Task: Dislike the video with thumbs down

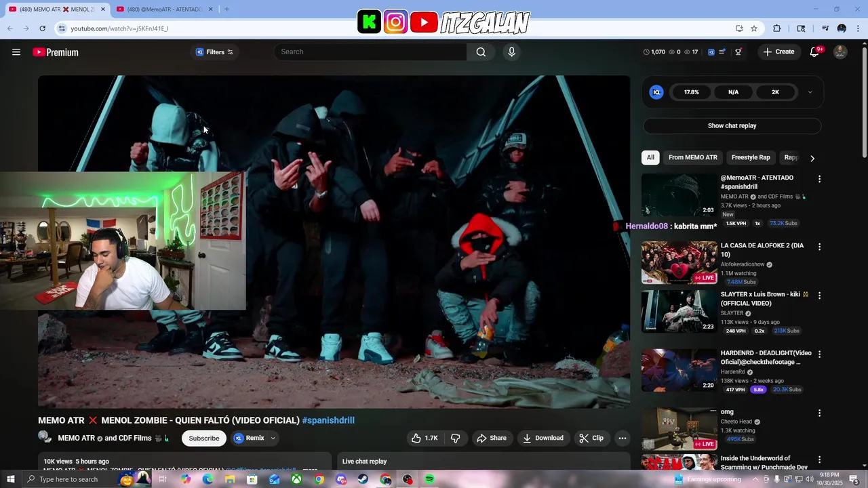Action: pyautogui.click(x=456, y=438)
